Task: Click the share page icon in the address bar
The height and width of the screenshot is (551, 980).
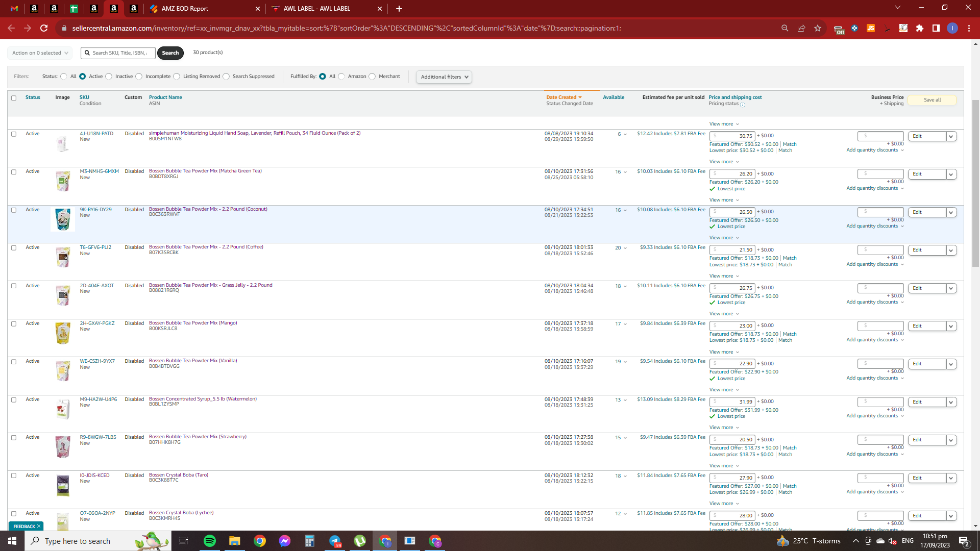Action: click(801, 28)
